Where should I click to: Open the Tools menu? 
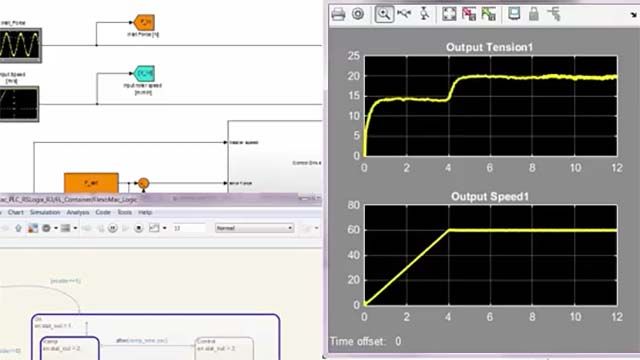pos(124,212)
